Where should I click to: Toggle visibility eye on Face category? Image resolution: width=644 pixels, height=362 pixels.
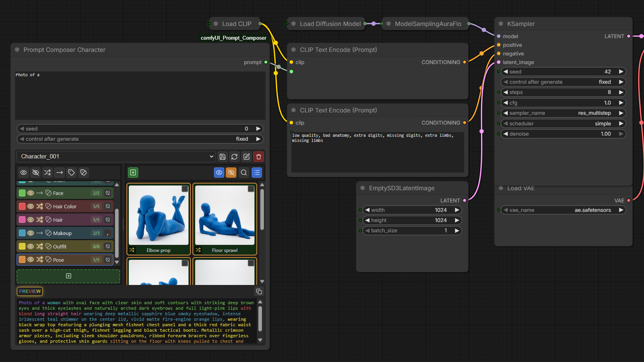coord(31,193)
